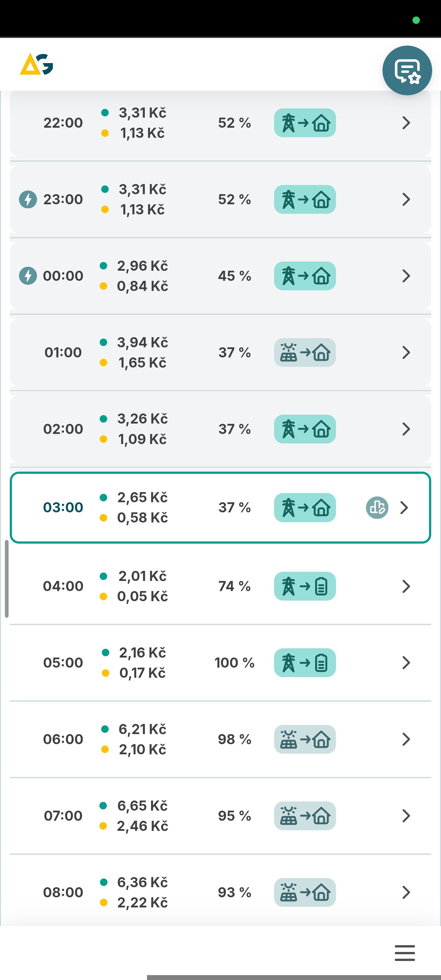Click the lightning bolt icon at 00:00
Image resolution: width=441 pixels, height=980 pixels.
tap(28, 276)
